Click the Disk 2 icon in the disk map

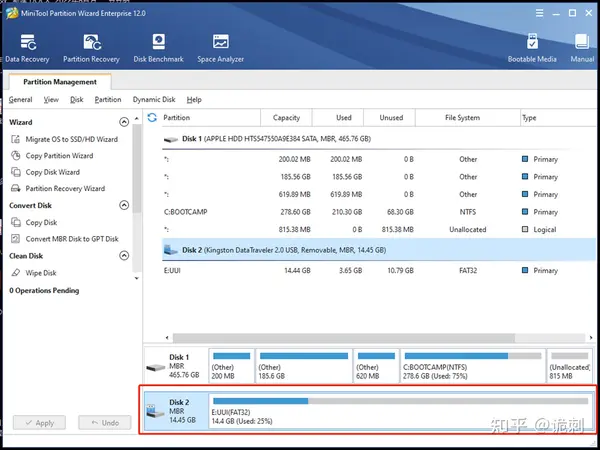click(156, 412)
